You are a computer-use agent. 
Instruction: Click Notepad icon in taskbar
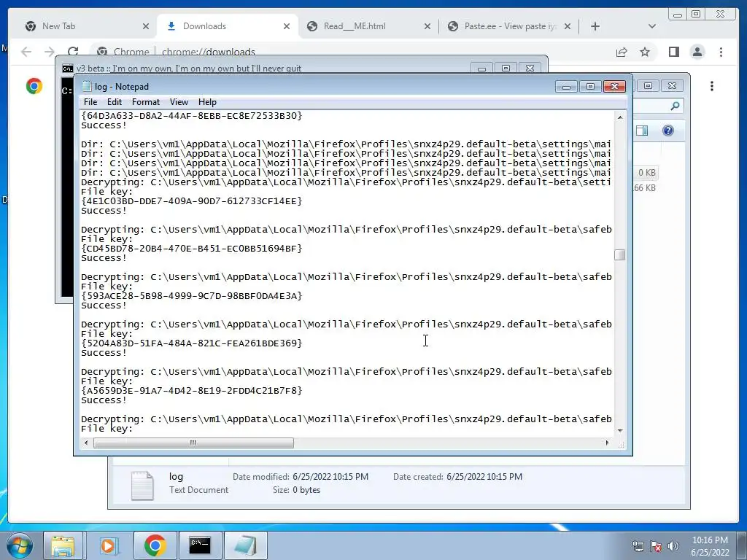pyautogui.click(x=245, y=545)
